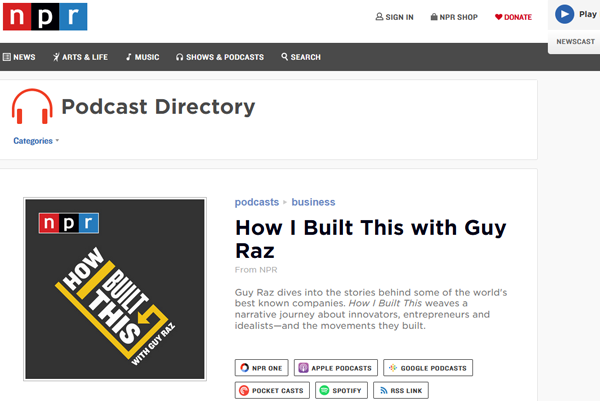Click the Apple Podcasts purple icon

[303, 368]
